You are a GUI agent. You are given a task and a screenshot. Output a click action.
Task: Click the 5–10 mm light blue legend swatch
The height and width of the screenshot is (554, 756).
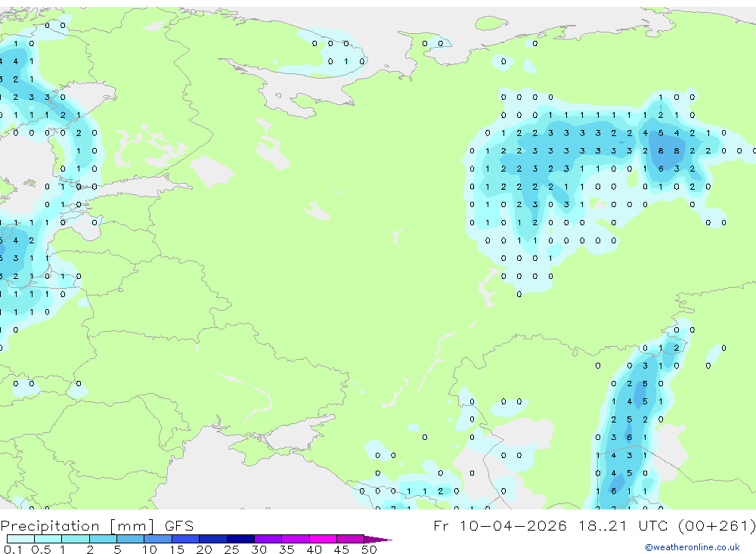[x=131, y=539]
